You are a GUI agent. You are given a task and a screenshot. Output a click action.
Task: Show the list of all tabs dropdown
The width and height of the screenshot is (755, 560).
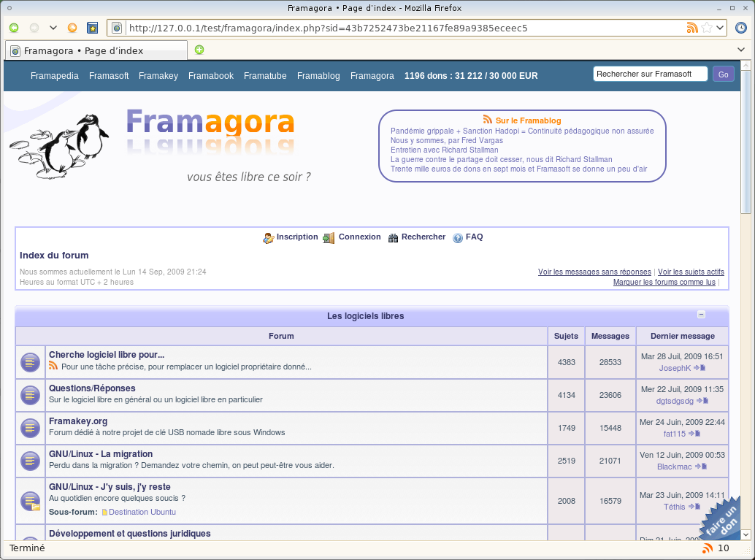coord(741,50)
